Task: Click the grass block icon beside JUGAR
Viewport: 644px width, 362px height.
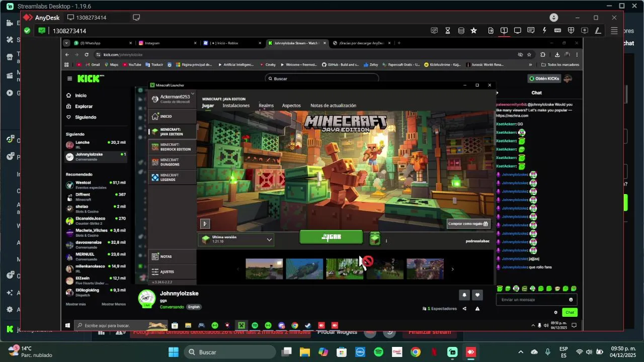Action: [x=375, y=239]
